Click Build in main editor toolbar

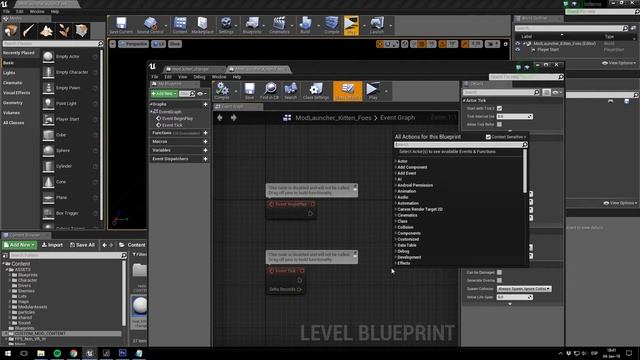point(305,25)
